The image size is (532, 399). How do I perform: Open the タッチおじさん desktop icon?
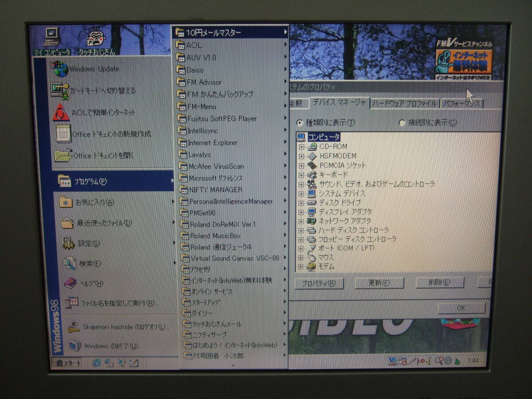[96, 41]
